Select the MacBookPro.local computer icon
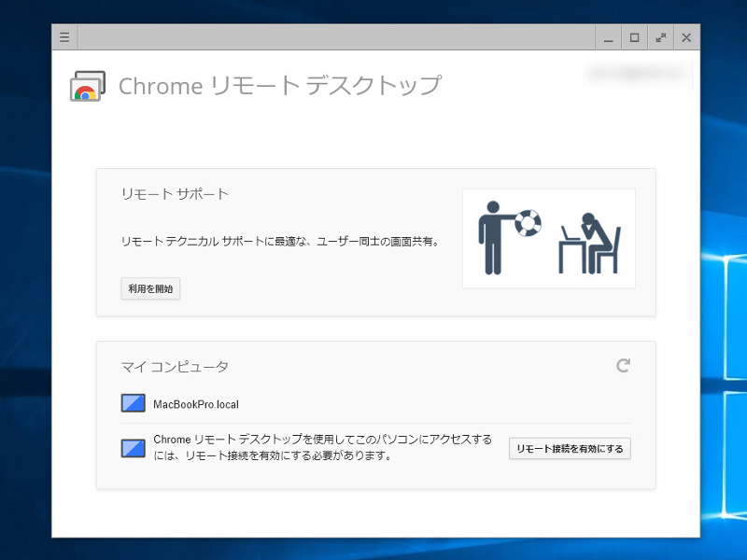The image size is (747, 560). pyautogui.click(x=133, y=403)
